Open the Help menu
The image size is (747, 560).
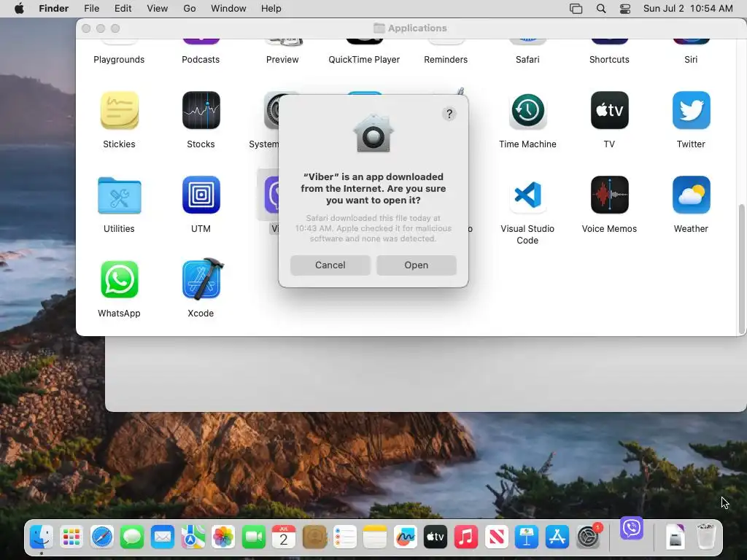click(x=271, y=9)
